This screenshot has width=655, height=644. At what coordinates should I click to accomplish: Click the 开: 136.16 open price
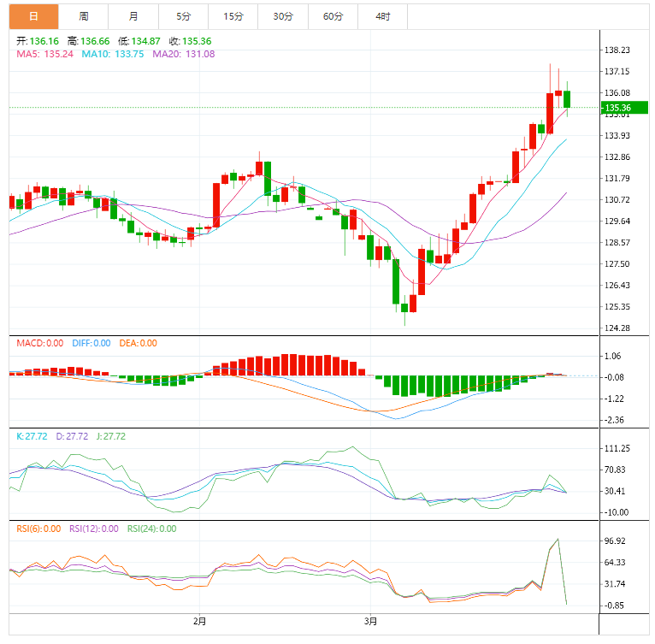(x=38, y=41)
